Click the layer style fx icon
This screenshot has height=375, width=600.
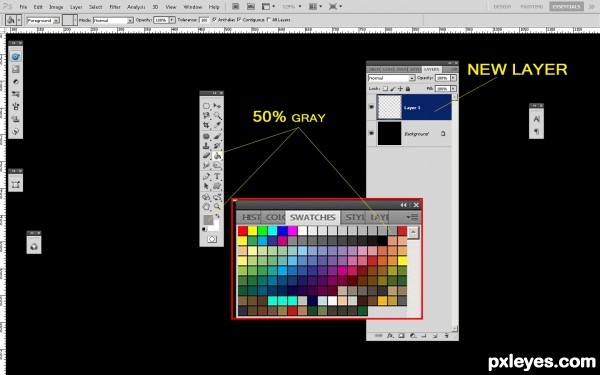[x=390, y=336]
